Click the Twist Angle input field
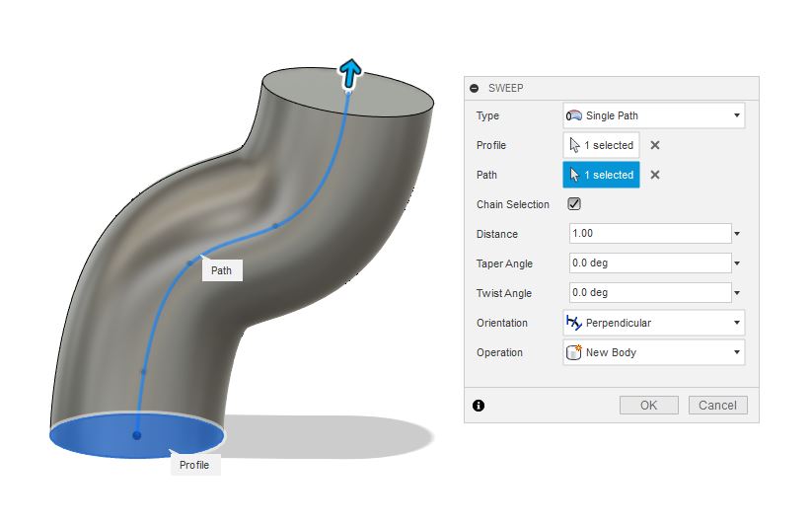 click(x=650, y=292)
